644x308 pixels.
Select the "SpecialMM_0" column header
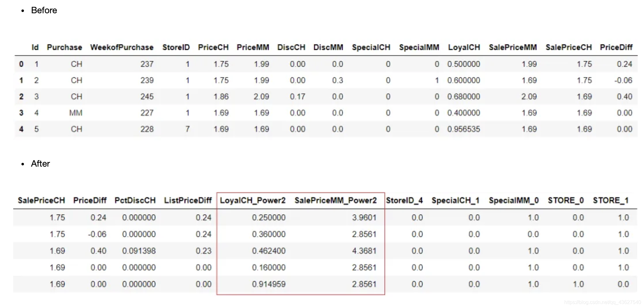click(x=514, y=200)
